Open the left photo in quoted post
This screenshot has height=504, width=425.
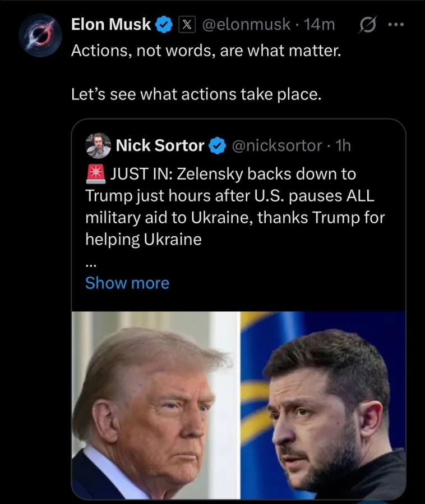click(155, 405)
